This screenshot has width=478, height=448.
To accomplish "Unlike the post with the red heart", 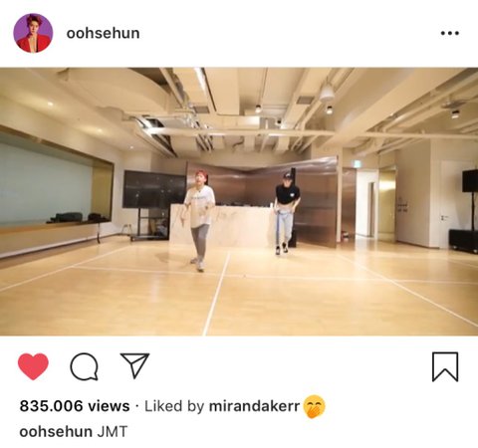I will 33,366.
